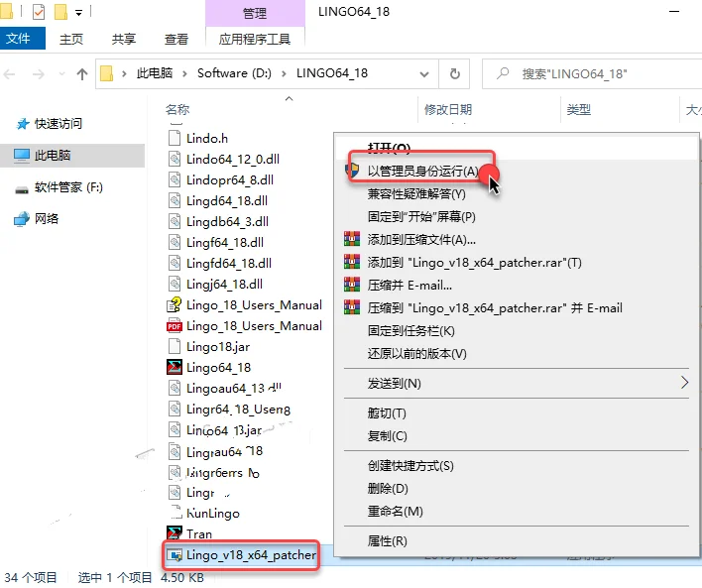This screenshot has width=702, height=588.
Task: Refresh the folder view
Action: click(454, 74)
